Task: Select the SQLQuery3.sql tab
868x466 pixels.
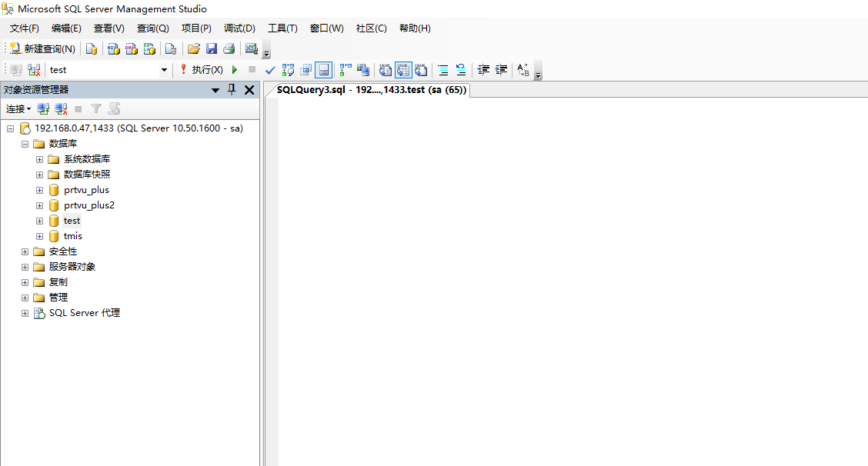Action: click(372, 90)
